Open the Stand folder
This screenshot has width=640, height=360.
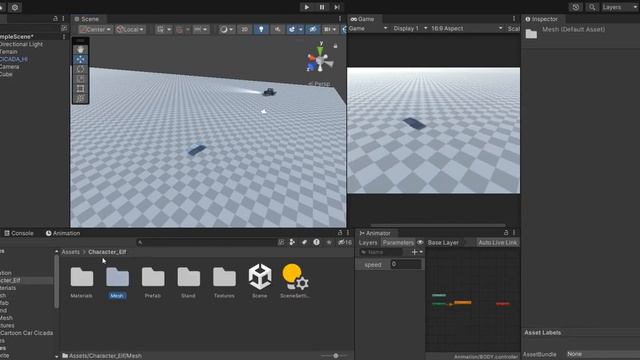click(x=189, y=281)
